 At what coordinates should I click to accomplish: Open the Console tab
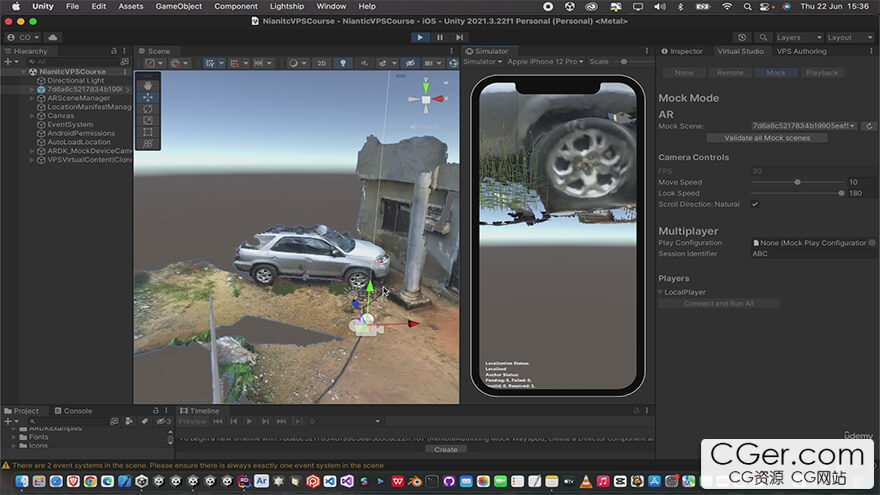pos(74,411)
